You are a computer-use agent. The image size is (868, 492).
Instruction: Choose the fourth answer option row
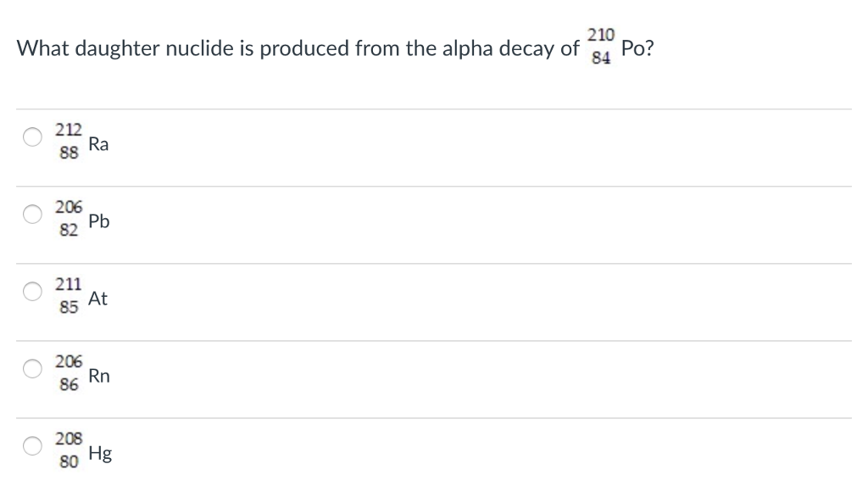(x=339, y=376)
